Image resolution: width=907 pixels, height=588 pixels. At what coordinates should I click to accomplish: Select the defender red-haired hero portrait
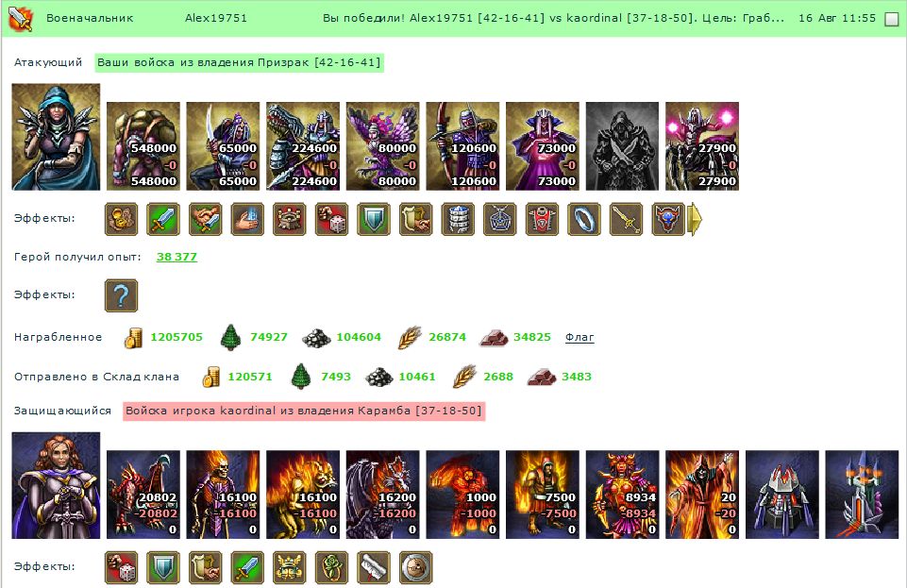coord(56,485)
